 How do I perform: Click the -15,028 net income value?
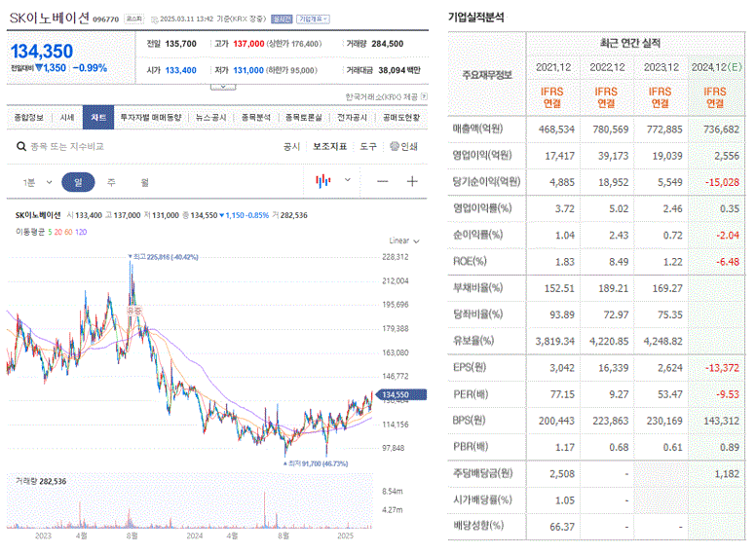722,182
